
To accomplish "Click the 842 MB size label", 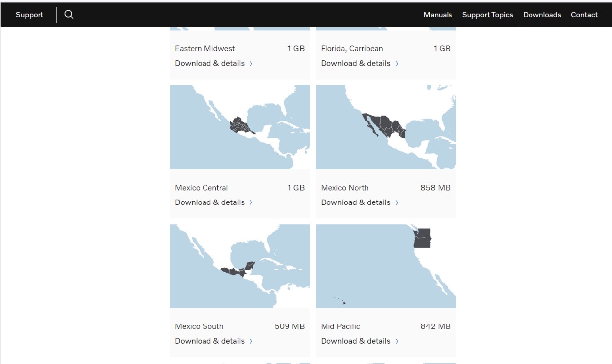I will [x=436, y=326].
